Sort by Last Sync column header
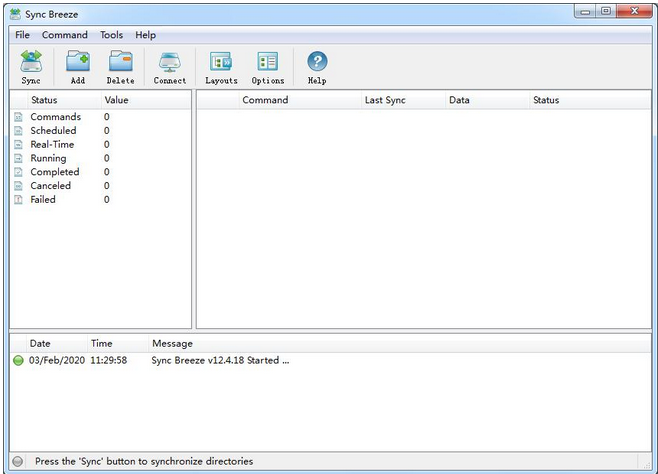The image size is (658, 474). click(x=385, y=100)
